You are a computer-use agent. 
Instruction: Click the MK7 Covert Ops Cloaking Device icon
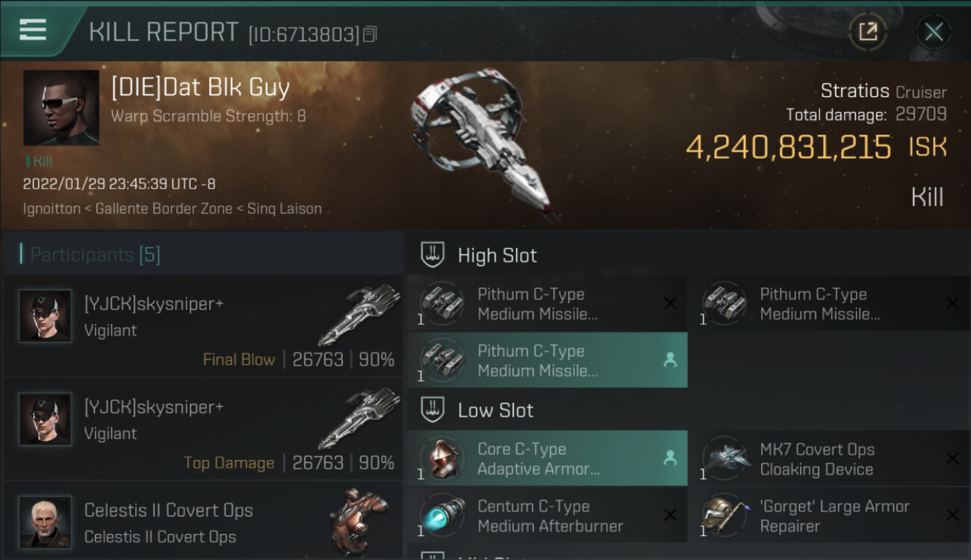click(725, 458)
